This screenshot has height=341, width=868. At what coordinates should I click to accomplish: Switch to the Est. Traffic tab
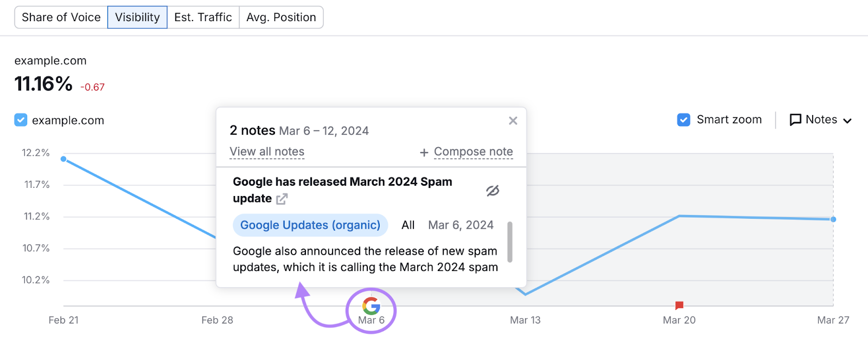(203, 17)
